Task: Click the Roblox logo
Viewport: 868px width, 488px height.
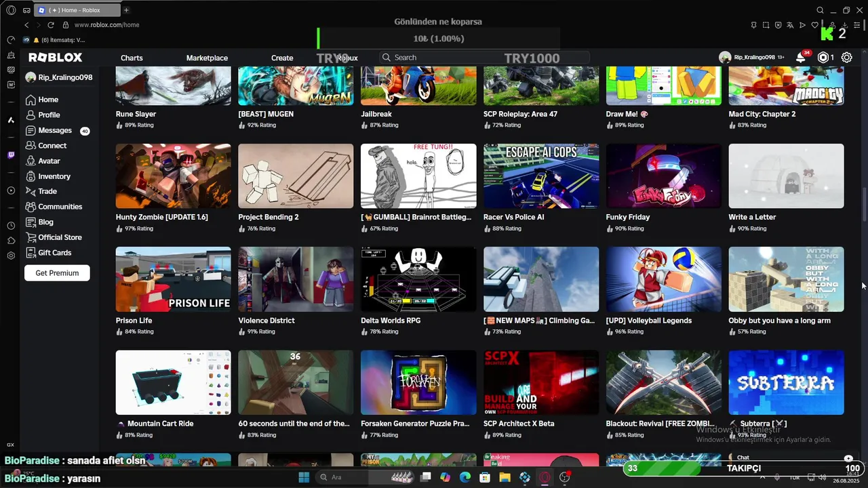Action: click(x=56, y=58)
